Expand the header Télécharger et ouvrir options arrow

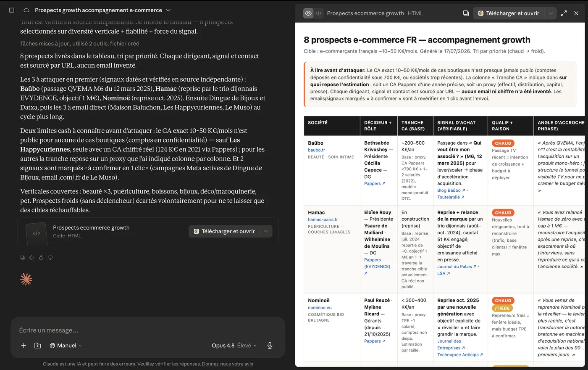pos(551,13)
